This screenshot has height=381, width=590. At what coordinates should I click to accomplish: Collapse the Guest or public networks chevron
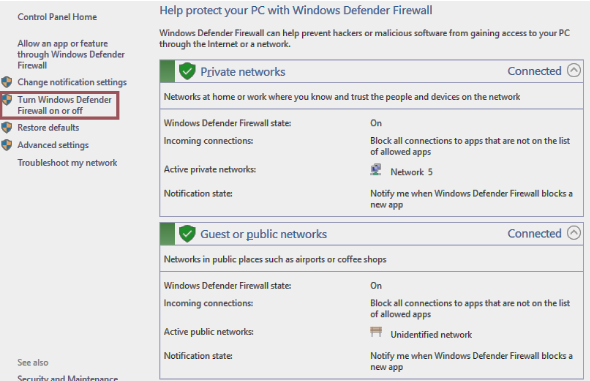click(574, 233)
